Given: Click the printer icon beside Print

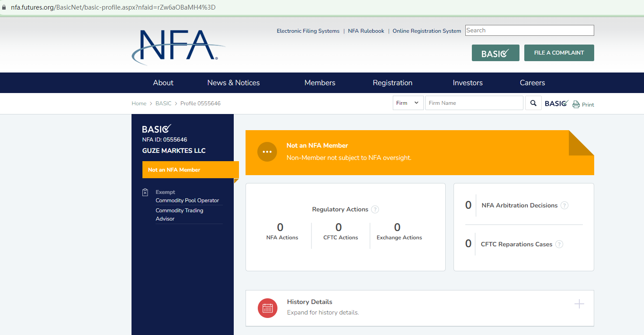Looking at the screenshot, I should [x=576, y=104].
